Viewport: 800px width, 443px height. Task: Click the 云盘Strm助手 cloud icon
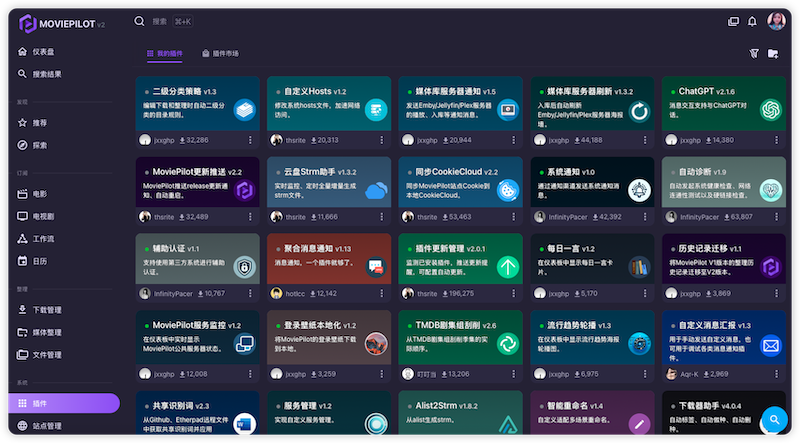coord(376,189)
